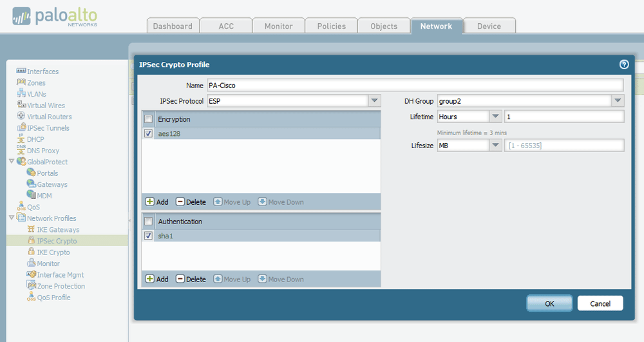Open the Lifetime unit Hours dropdown
The height and width of the screenshot is (342, 644).
pos(495,117)
